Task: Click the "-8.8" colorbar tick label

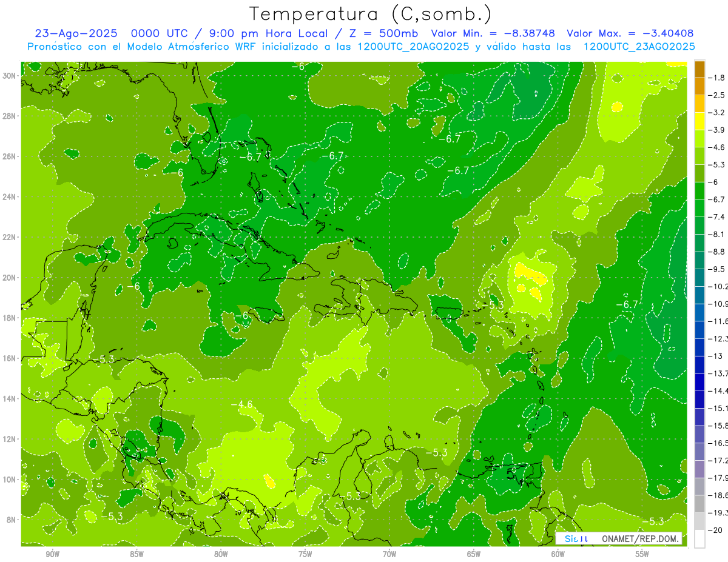Action: coord(716,251)
